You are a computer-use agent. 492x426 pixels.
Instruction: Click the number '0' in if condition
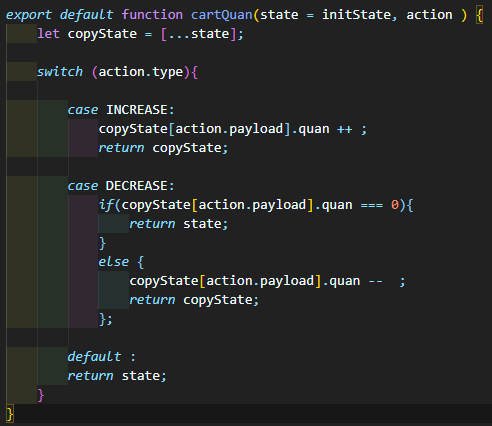395,205
